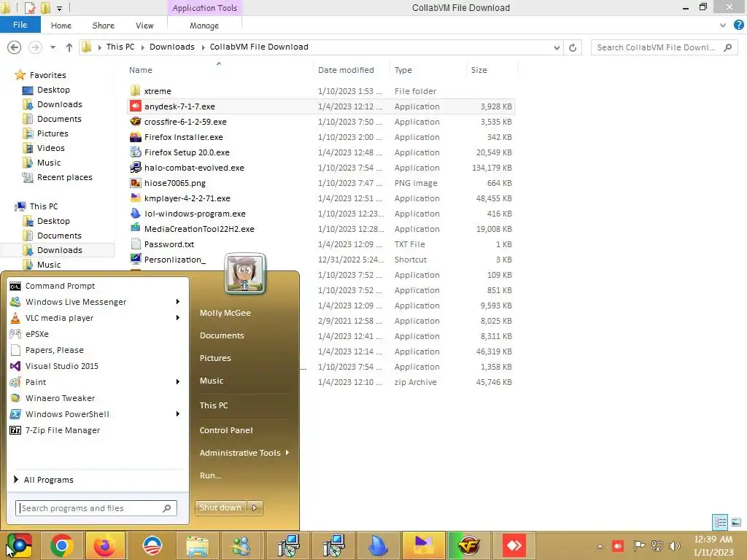747x560 pixels.
Task: Click the CrossFire taskbar icon
Action: [x=469, y=545]
